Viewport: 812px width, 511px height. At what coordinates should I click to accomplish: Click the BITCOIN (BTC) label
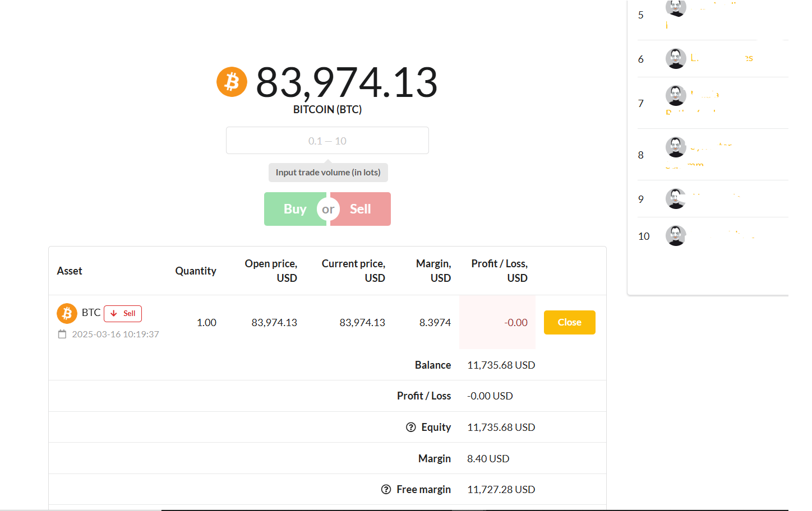pos(327,109)
